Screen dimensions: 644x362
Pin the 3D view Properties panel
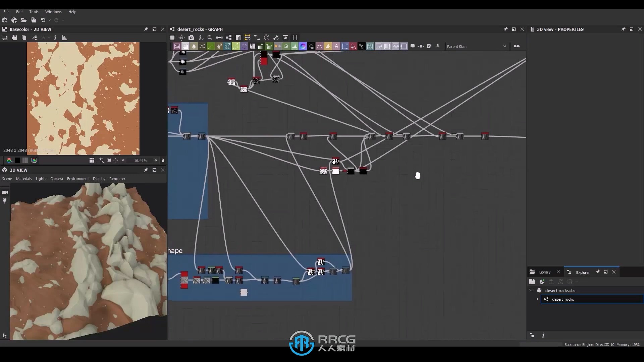[623, 29]
